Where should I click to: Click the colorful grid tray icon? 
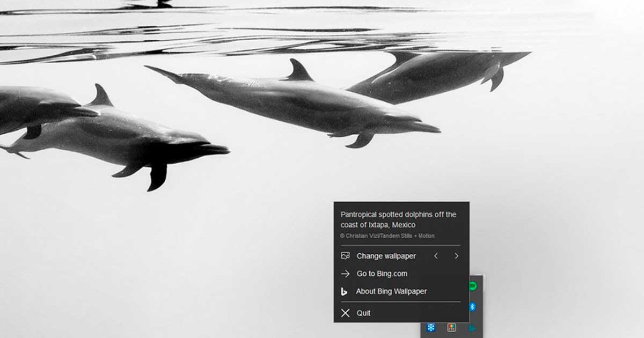[452, 327]
